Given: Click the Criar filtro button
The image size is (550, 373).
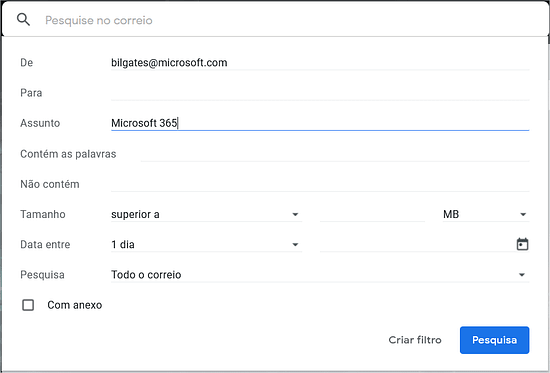Looking at the screenshot, I should tap(415, 340).
